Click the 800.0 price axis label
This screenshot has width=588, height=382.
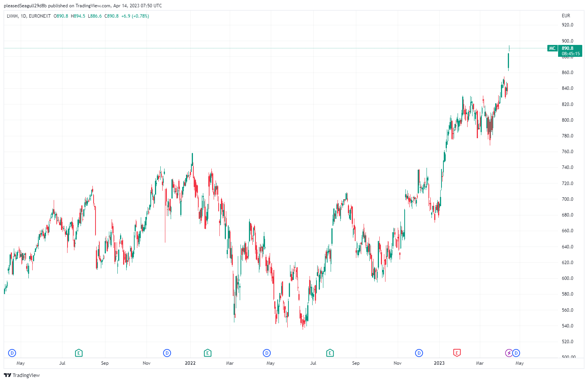pos(568,120)
